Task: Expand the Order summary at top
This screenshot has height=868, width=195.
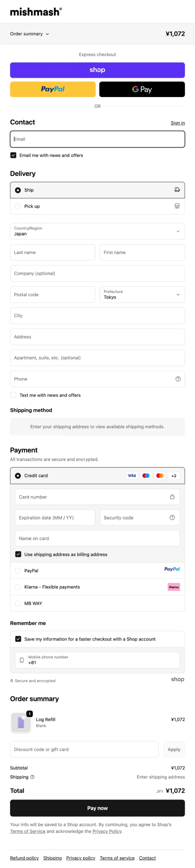Action: [30, 34]
